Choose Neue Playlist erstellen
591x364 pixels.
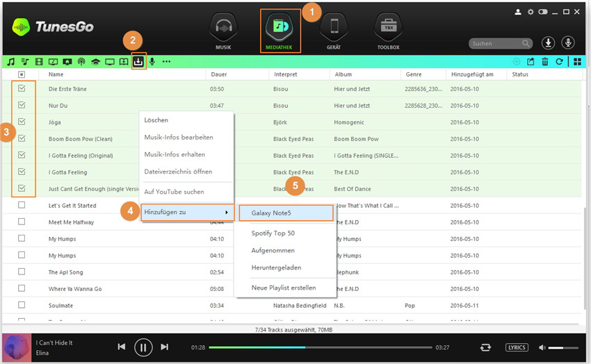point(285,288)
